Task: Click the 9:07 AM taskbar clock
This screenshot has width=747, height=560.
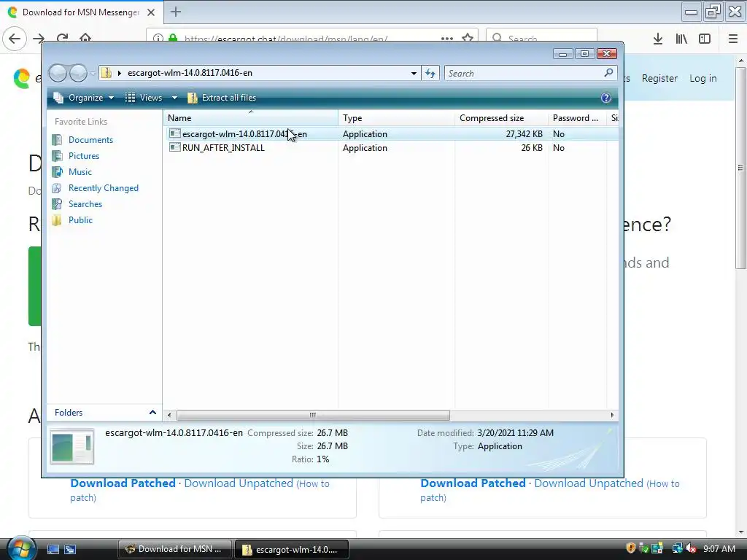Action: coord(719,548)
